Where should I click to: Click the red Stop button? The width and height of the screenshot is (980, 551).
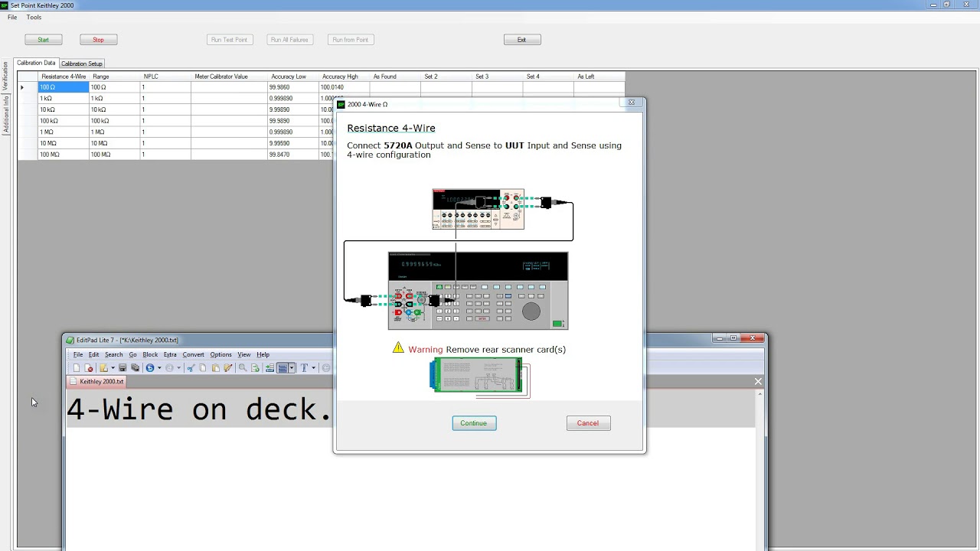click(98, 40)
